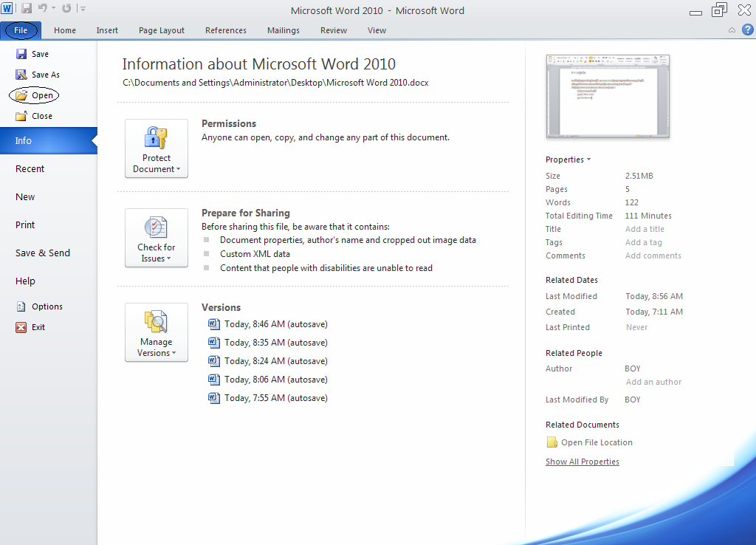This screenshot has width=756, height=545.
Task: Open the Help question mark icon
Action: click(x=747, y=30)
